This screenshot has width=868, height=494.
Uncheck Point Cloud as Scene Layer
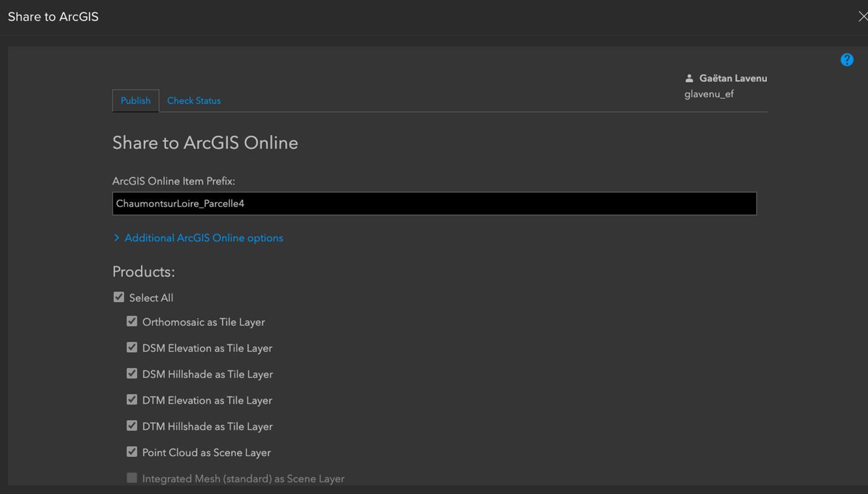coord(132,451)
